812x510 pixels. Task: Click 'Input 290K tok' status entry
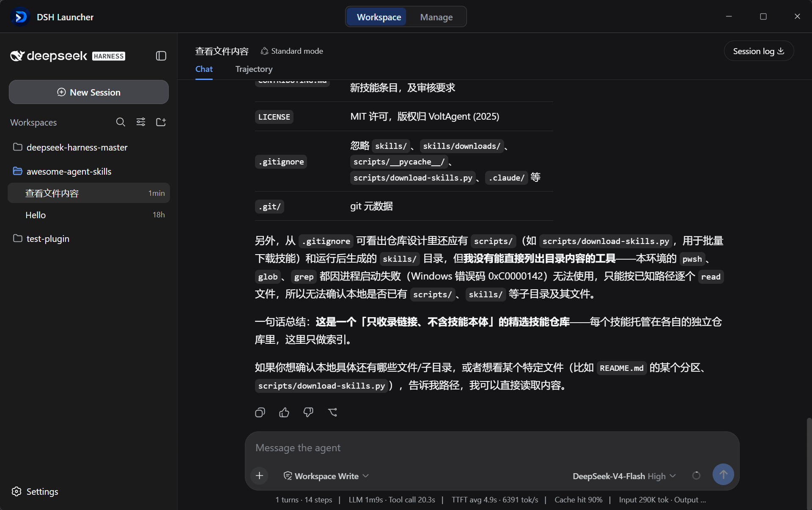(x=643, y=499)
